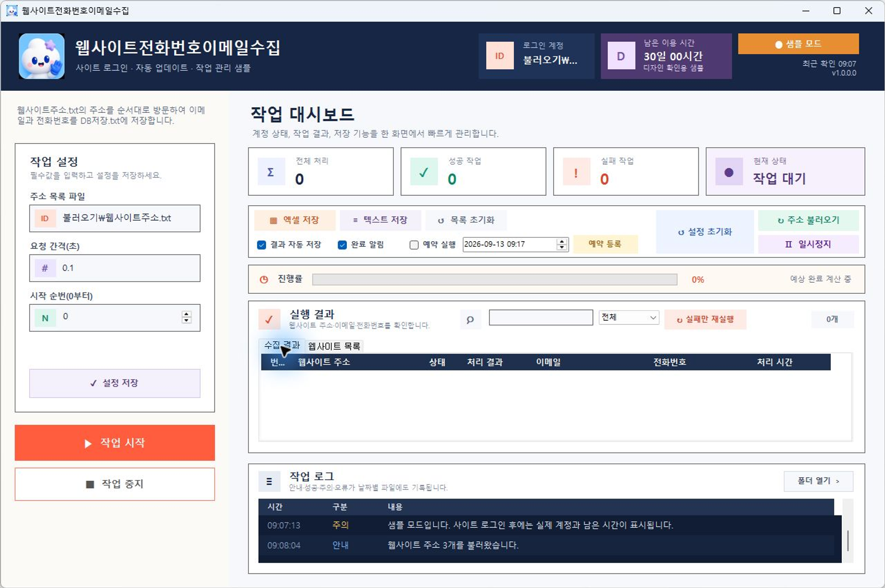Click the 요청 간격 0.1 input field
Screen dimensions: 885x588
[x=114, y=268]
